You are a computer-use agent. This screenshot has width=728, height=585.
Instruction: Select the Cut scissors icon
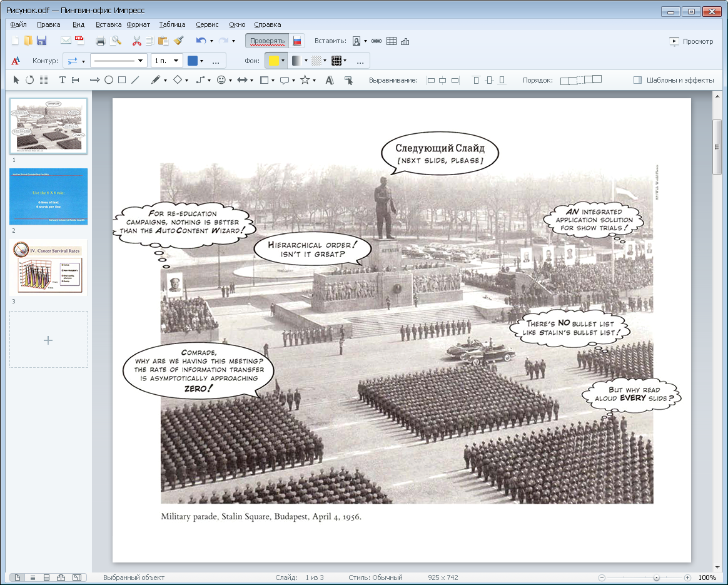[x=136, y=41]
